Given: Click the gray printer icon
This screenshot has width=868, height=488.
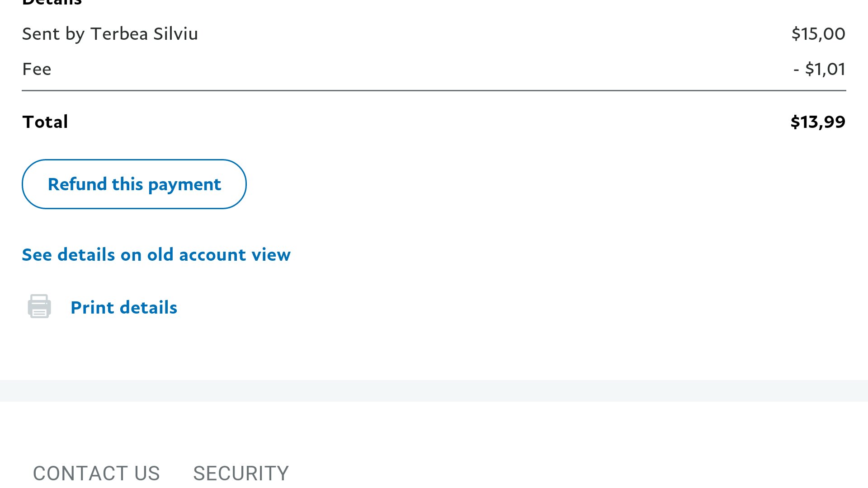Looking at the screenshot, I should [x=39, y=306].
